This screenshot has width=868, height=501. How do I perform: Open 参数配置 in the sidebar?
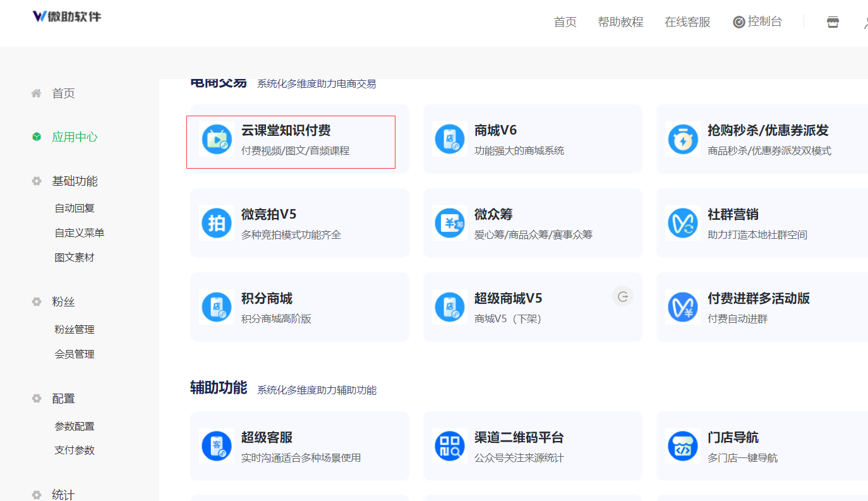pos(75,426)
